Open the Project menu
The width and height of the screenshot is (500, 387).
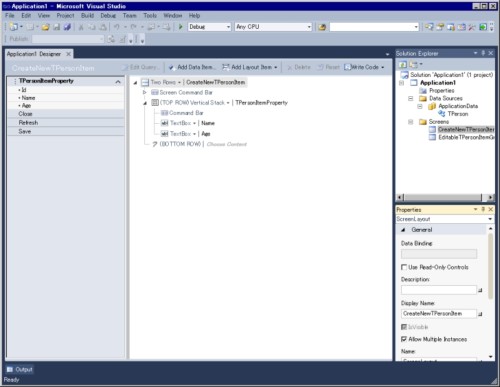point(65,15)
